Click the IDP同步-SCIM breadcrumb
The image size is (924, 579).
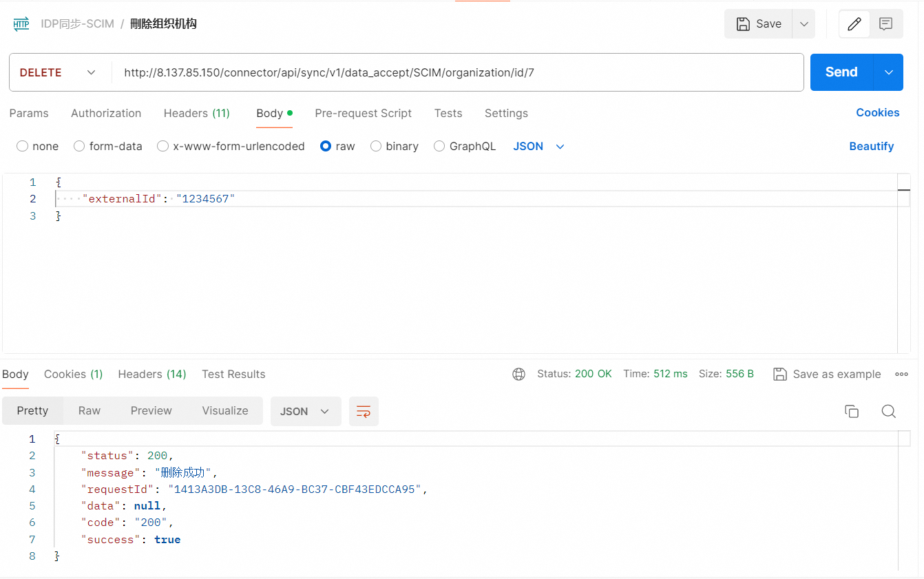pyautogui.click(x=77, y=24)
